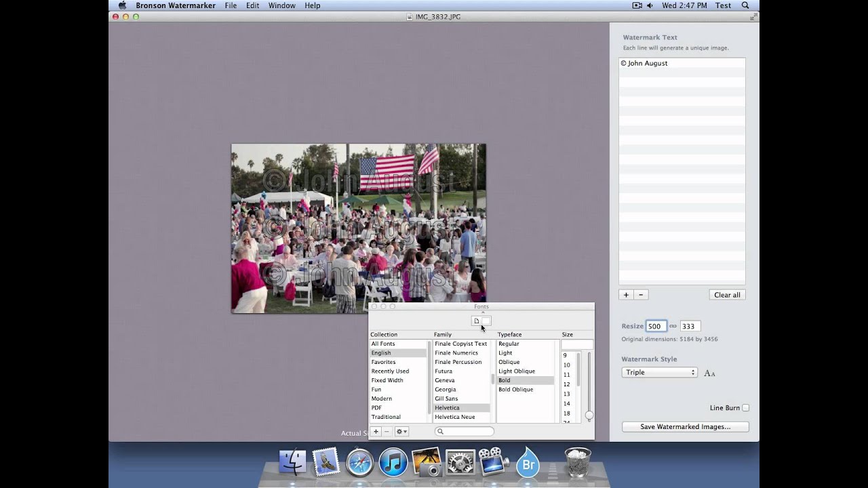868x488 pixels.
Task: Click the Fonts search field
Action: tap(465, 432)
